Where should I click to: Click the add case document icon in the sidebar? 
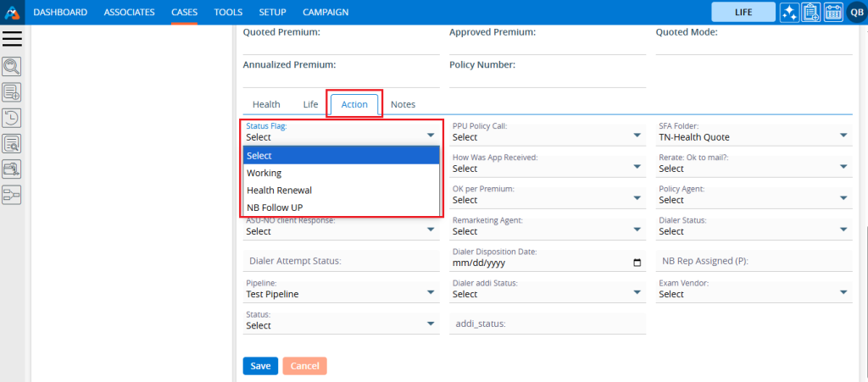[12, 92]
